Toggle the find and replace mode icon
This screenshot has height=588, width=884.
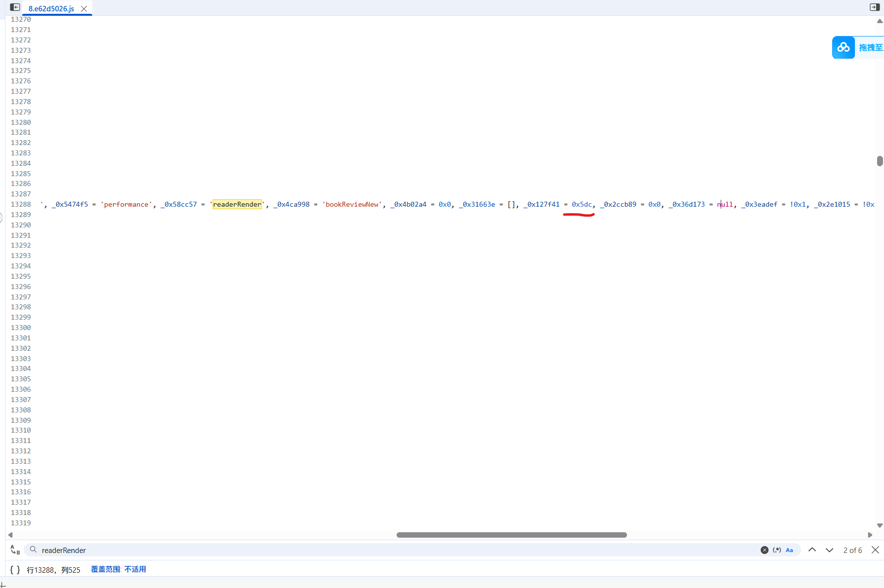[15, 550]
